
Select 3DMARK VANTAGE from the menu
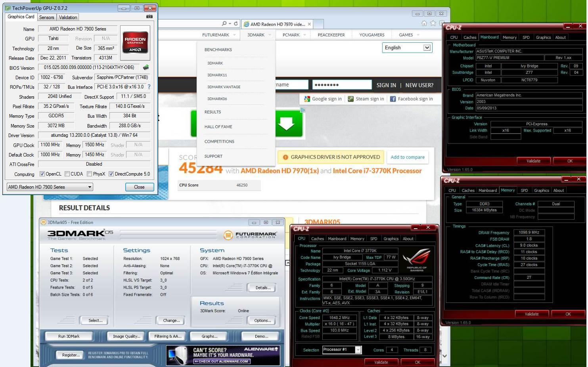point(224,87)
